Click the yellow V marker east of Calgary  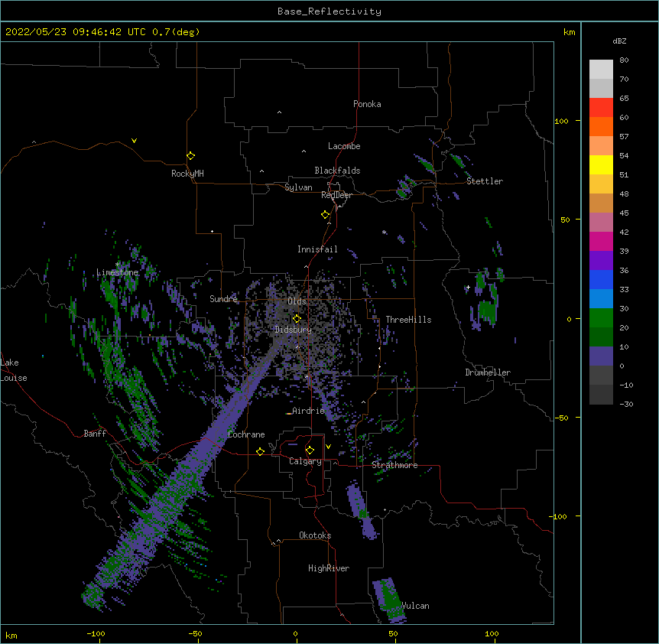point(328,447)
